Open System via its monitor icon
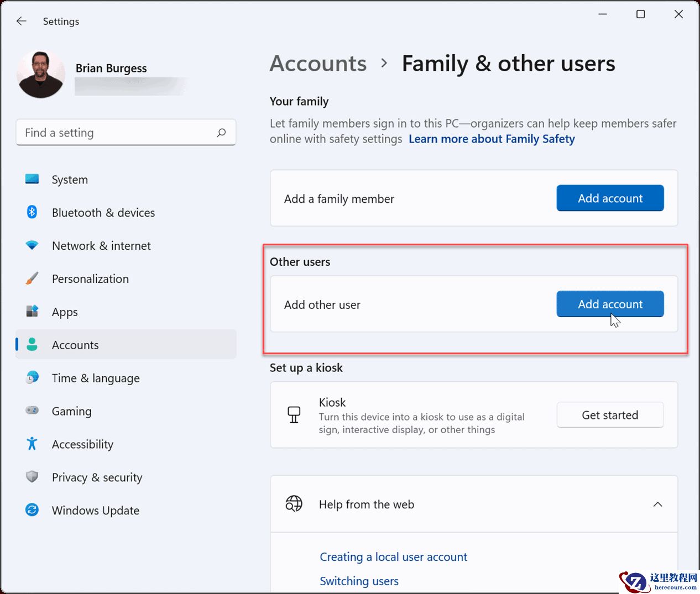The image size is (700, 594). (32, 179)
